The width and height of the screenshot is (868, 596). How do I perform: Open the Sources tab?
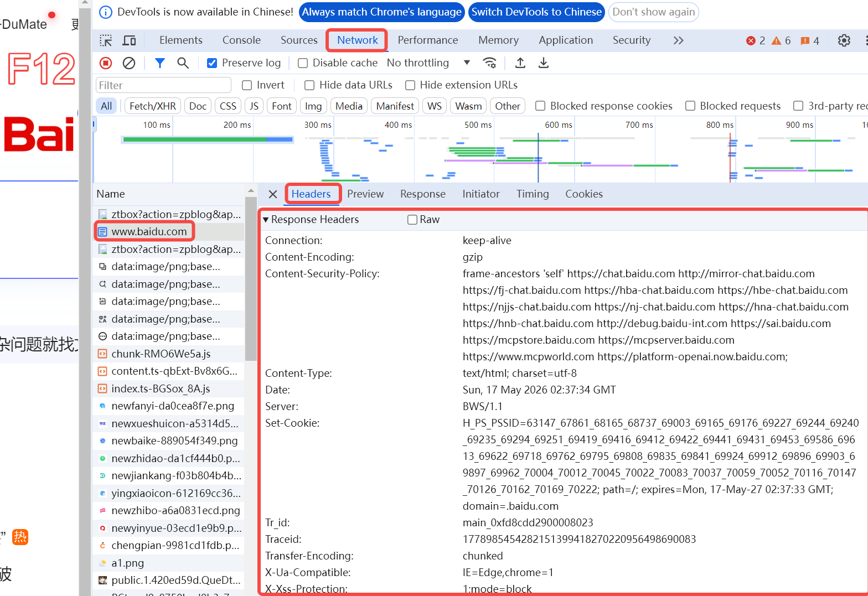299,40
